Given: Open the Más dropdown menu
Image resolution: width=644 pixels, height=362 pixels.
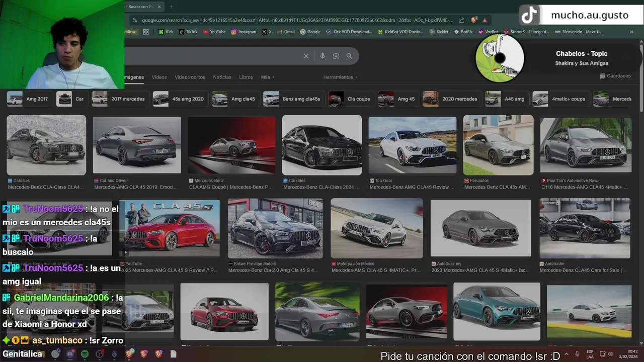Looking at the screenshot, I should point(268,77).
